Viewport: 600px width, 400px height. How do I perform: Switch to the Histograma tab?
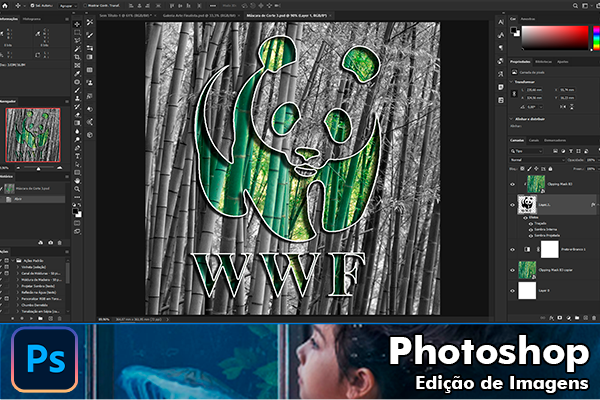pos(32,19)
